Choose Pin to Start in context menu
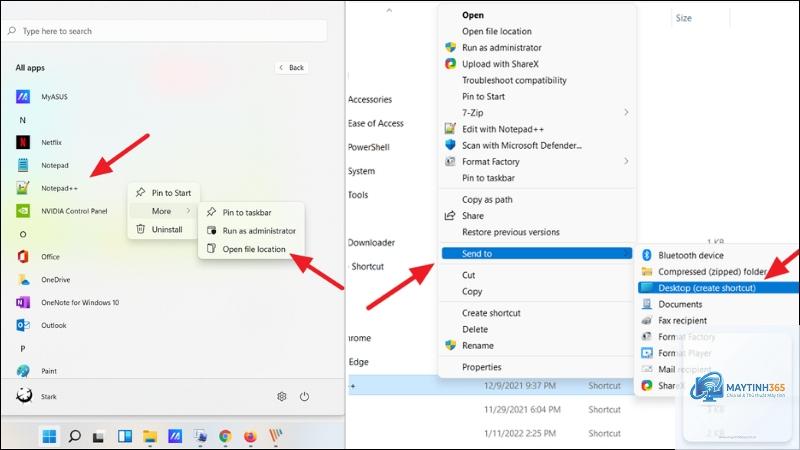Screen dimensions: 800x450 tap(163, 193)
